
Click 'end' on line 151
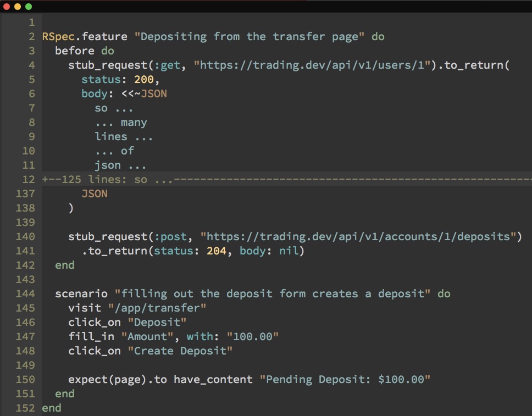[x=65, y=393]
